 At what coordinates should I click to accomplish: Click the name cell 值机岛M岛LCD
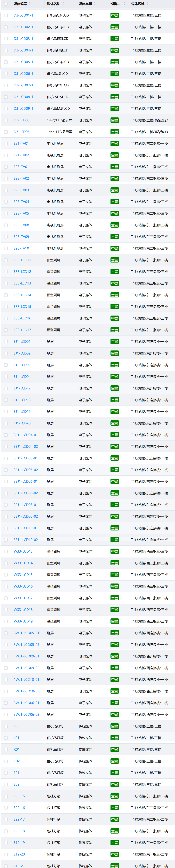click(58, 109)
